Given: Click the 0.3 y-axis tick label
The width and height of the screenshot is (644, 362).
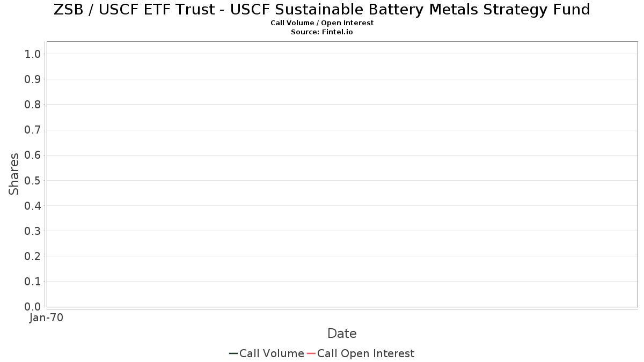Looking at the screenshot, I should pos(33,231).
